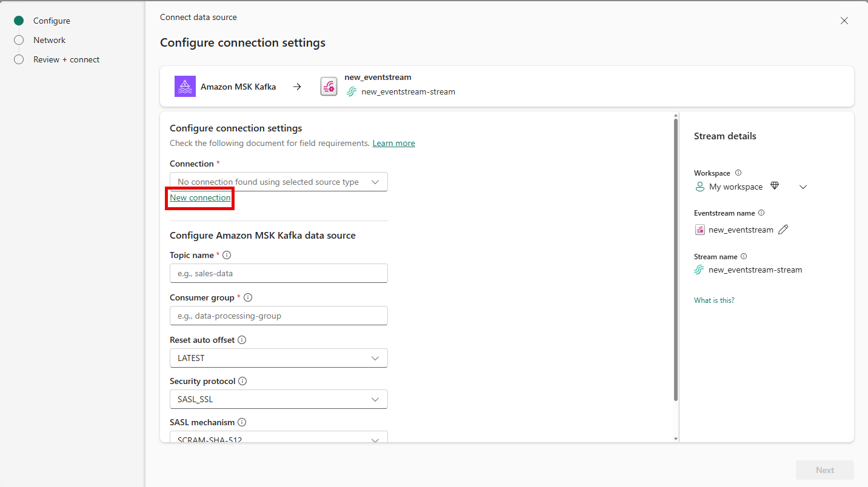
Task: Click the scrollbar up arrow
Action: pos(676,115)
